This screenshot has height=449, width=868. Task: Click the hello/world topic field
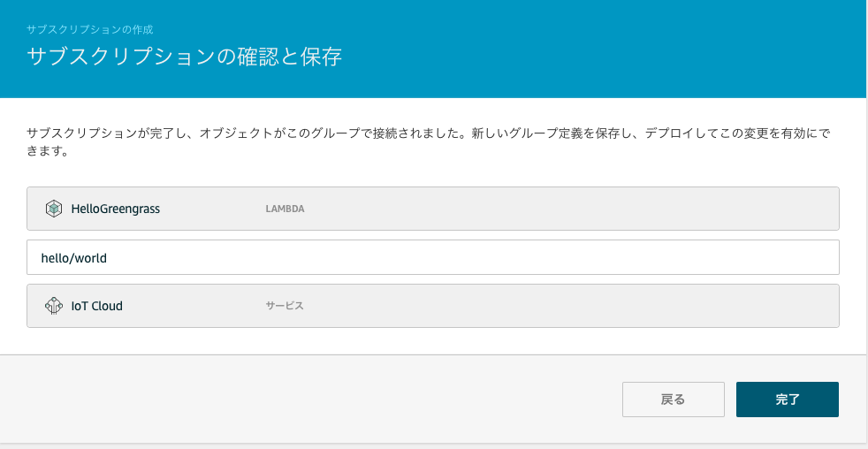(x=433, y=257)
